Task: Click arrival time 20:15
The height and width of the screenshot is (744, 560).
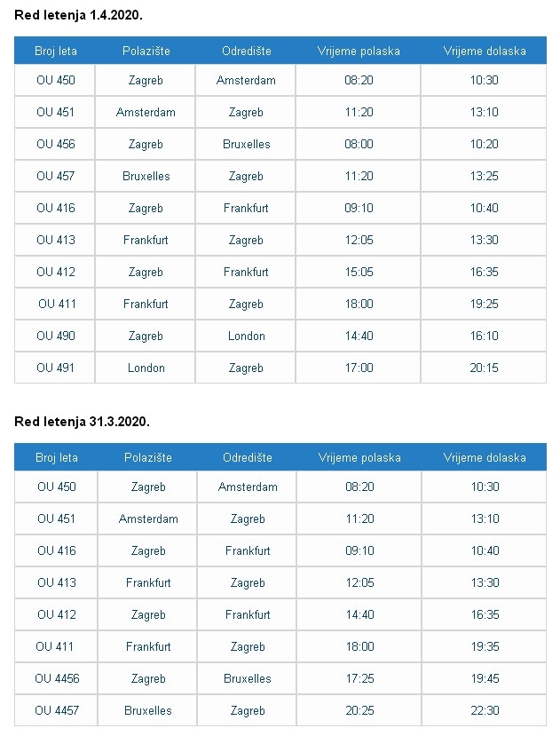Action: [485, 368]
